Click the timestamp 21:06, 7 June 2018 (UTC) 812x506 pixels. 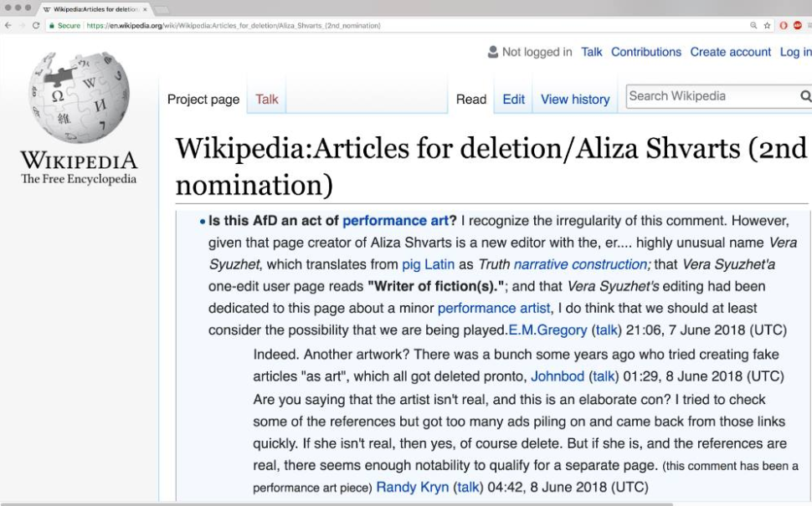pyautogui.click(x=707, y=330)
